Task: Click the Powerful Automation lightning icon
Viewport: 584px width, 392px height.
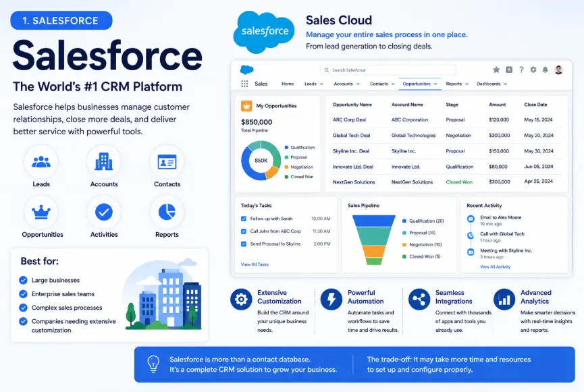Action: coord(331,299)
